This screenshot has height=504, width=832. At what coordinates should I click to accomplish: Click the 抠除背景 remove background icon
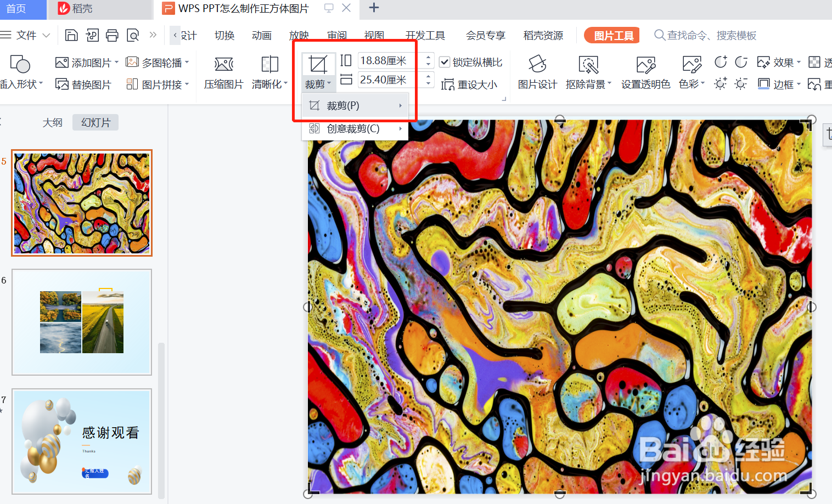(588, 64)
